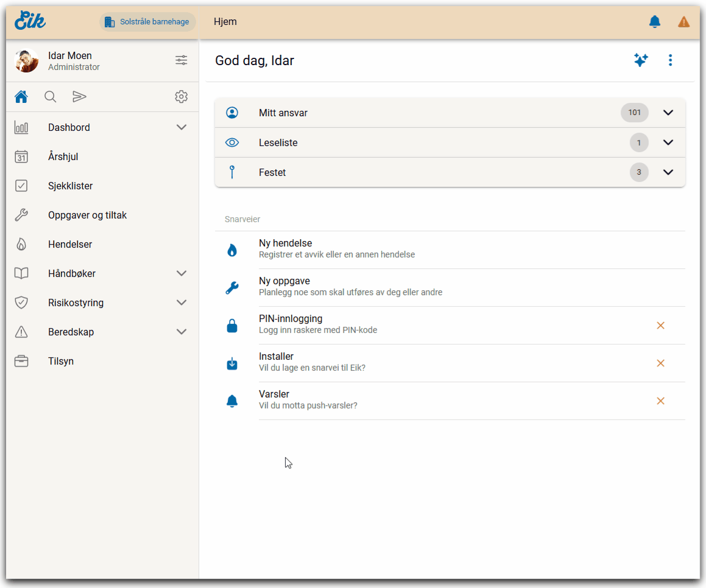Screen dimensions: 706x588
Task: Dismiss the PIN-innlogging shortcut
Action: point(660,326)
